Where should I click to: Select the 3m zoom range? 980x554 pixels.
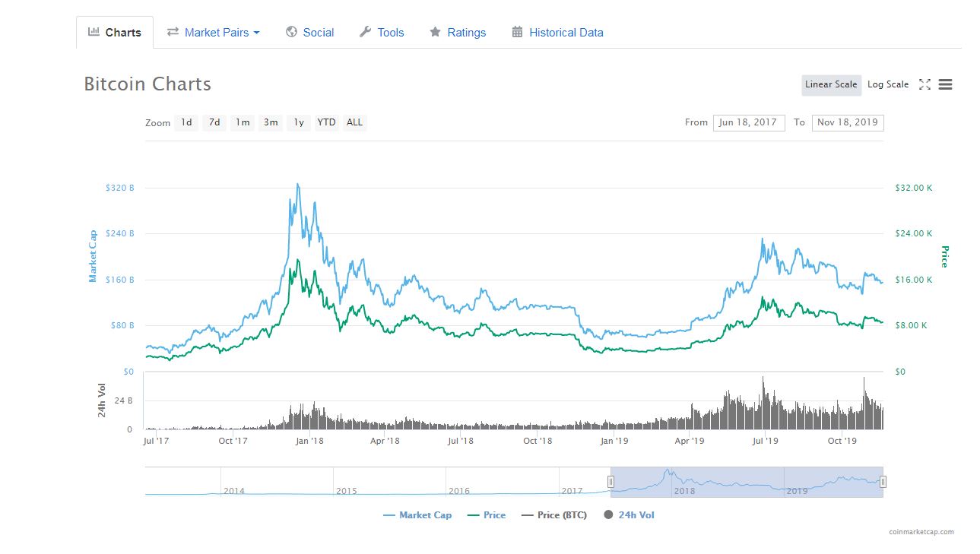[271, 122]
